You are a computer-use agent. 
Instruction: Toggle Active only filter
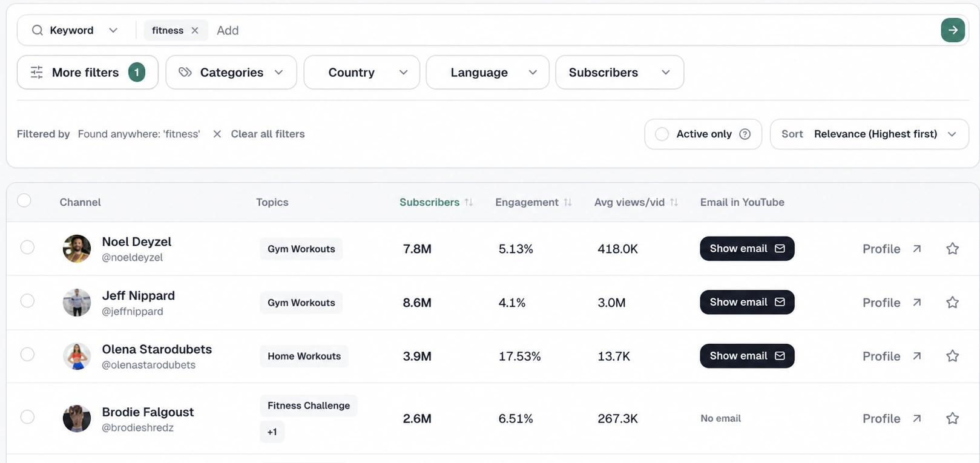pyautogui.click(x=662, y=134)
